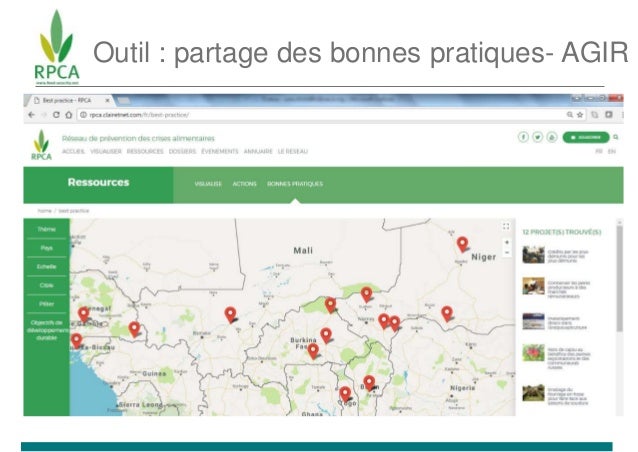Click the green subscribe pill button
The image size is (638, 452).
tap(586, 138)
